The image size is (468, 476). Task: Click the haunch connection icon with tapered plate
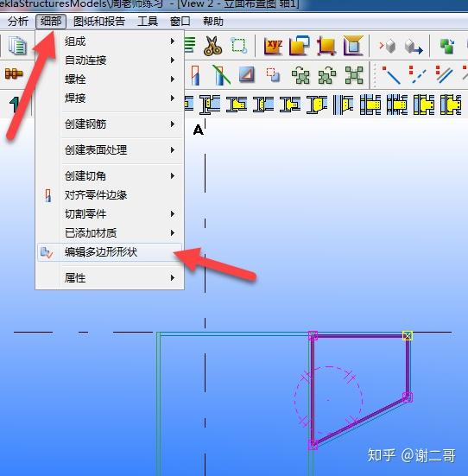click(317, 105)
